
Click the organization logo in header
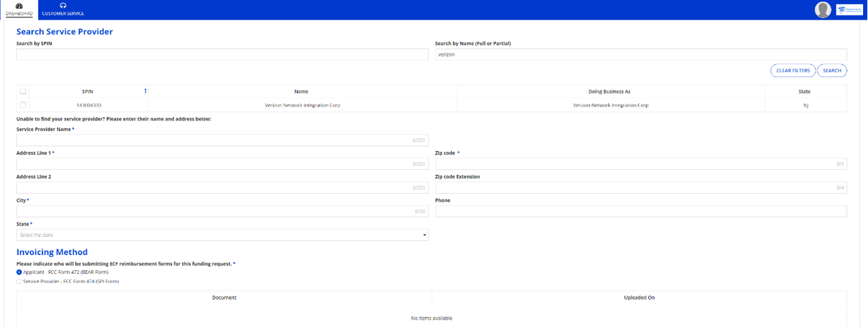849,10
